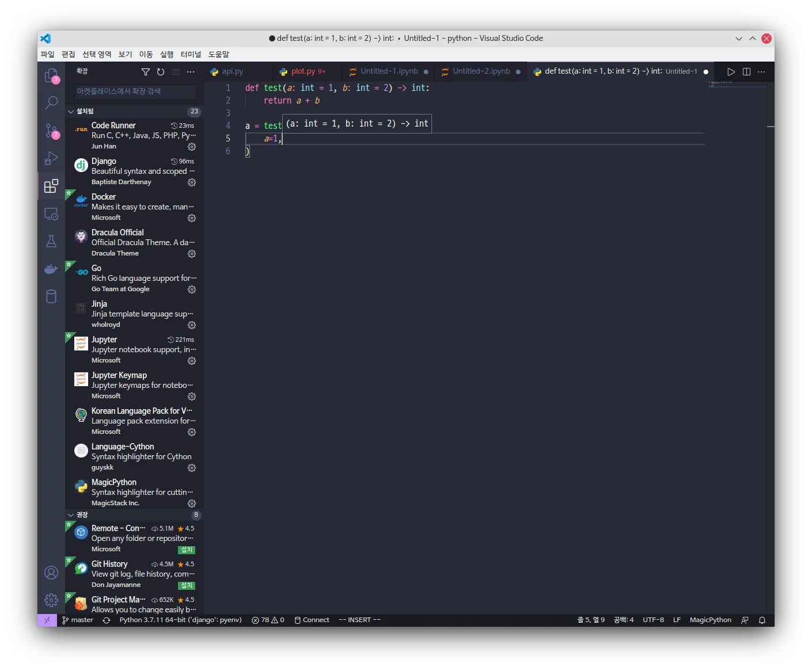The image size is (812, 671).
Task: Open the Docker whale view in activity bar
Action: tap(51, 269)
